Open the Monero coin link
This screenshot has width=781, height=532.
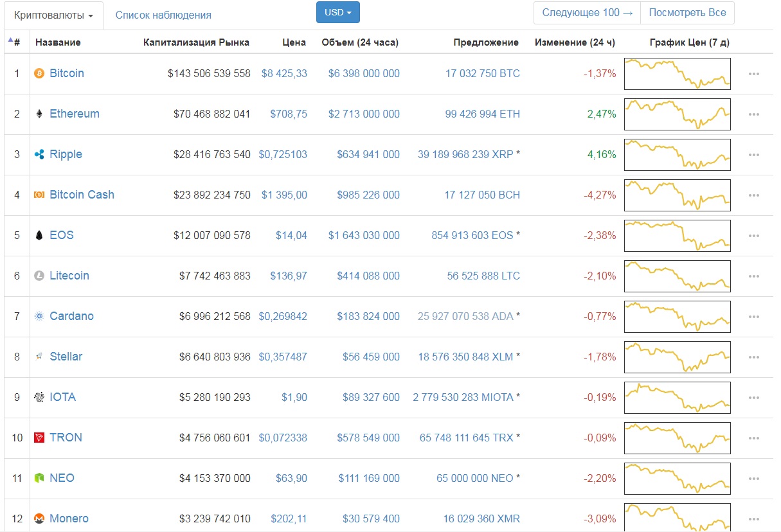pos(69,519)
